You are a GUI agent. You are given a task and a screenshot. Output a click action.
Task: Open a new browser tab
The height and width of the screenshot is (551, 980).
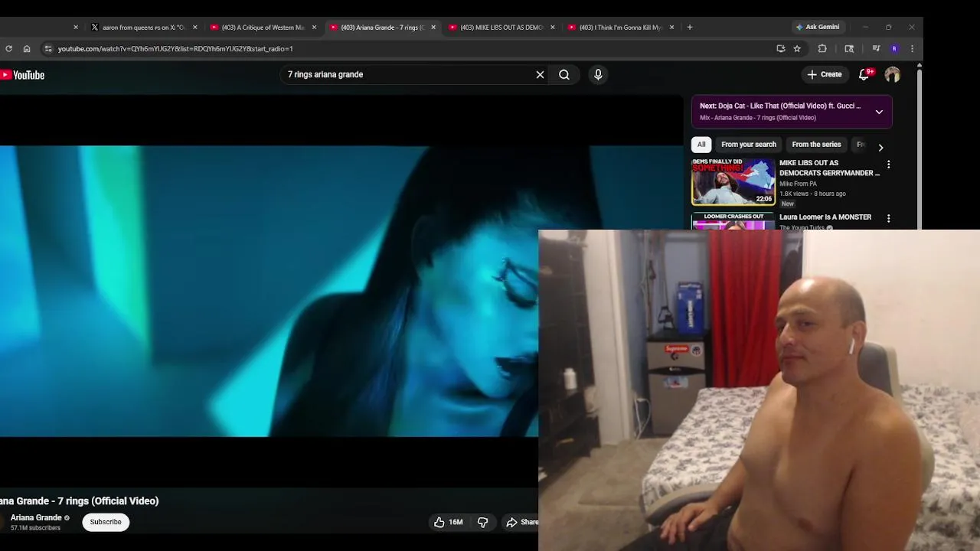[x=690, y=27]
